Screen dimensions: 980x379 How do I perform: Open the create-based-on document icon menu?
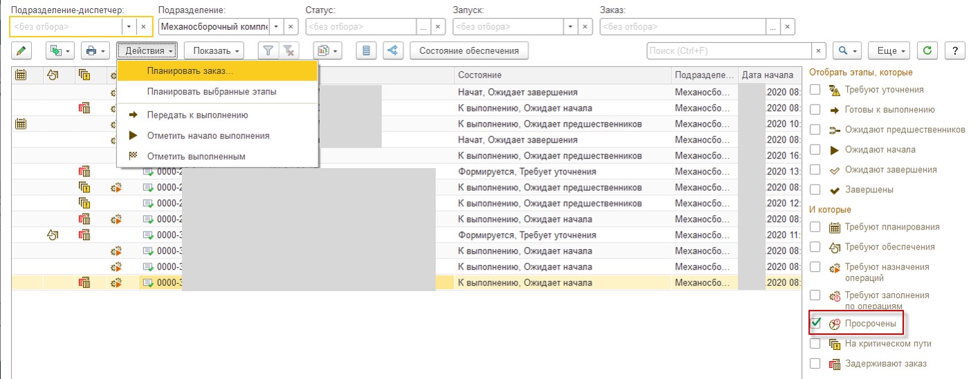pyautogui.click(x=59, y=51)
